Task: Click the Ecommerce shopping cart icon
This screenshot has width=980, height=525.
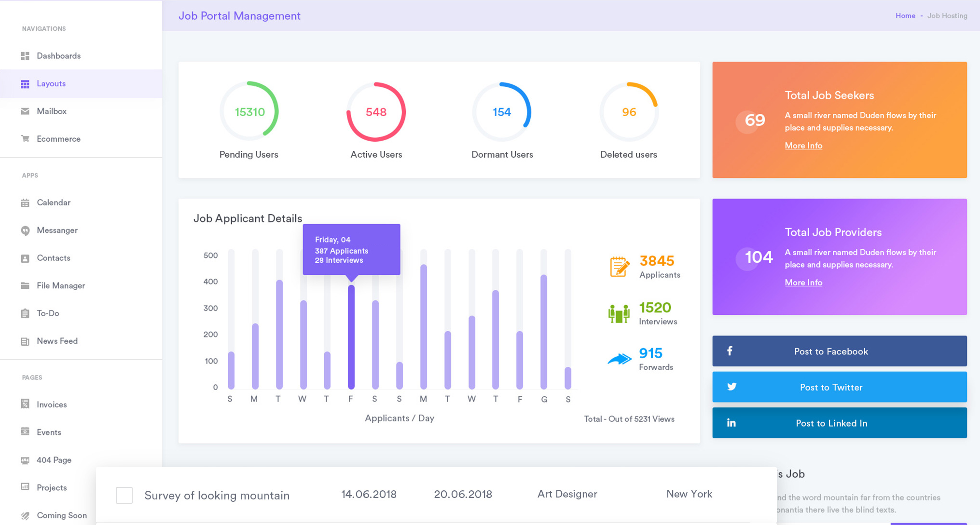Action: (25, 139)
